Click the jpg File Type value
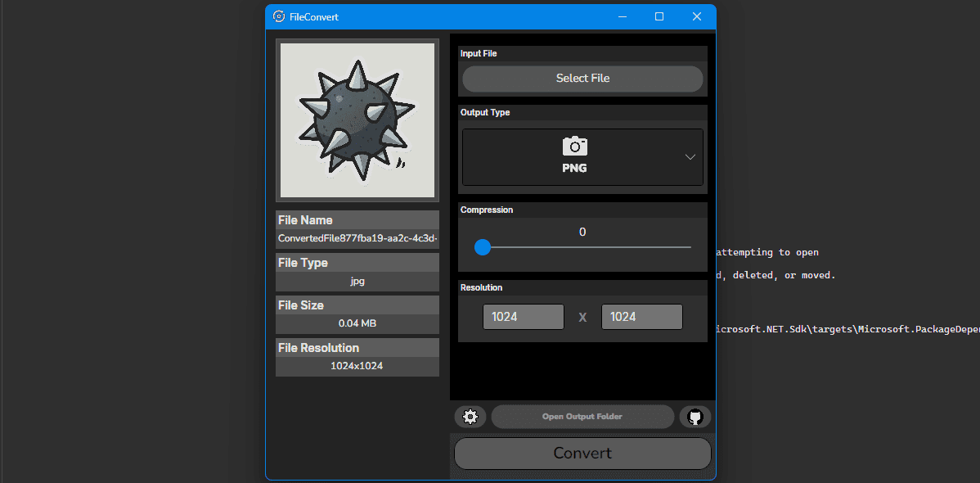Screen dimensions: 980x483 click(357, 281)
